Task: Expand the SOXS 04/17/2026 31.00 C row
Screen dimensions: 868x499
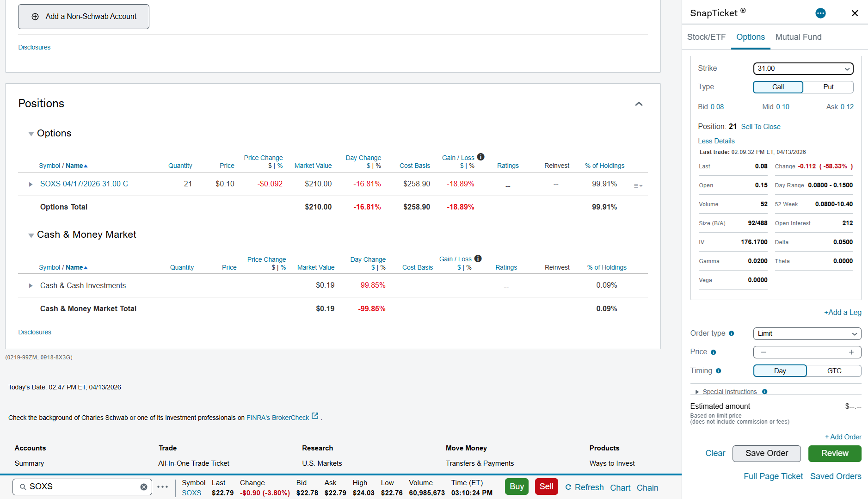Action: click(x=31, y=185)
